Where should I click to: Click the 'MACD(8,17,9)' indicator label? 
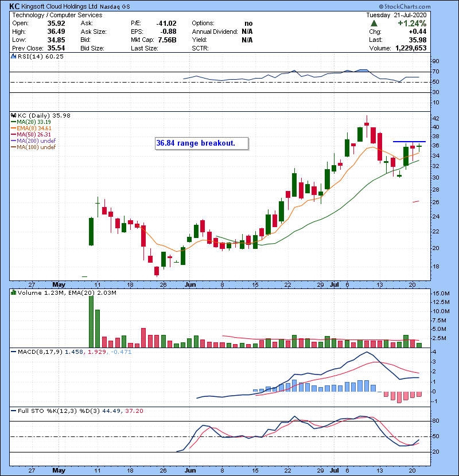click(x=40, y=352)
